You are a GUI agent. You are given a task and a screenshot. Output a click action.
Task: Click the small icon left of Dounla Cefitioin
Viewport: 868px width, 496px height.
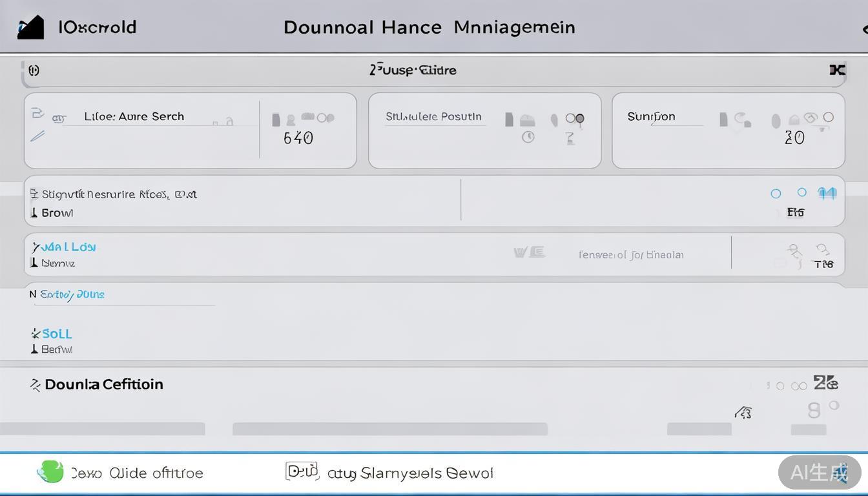coord(35,385)
